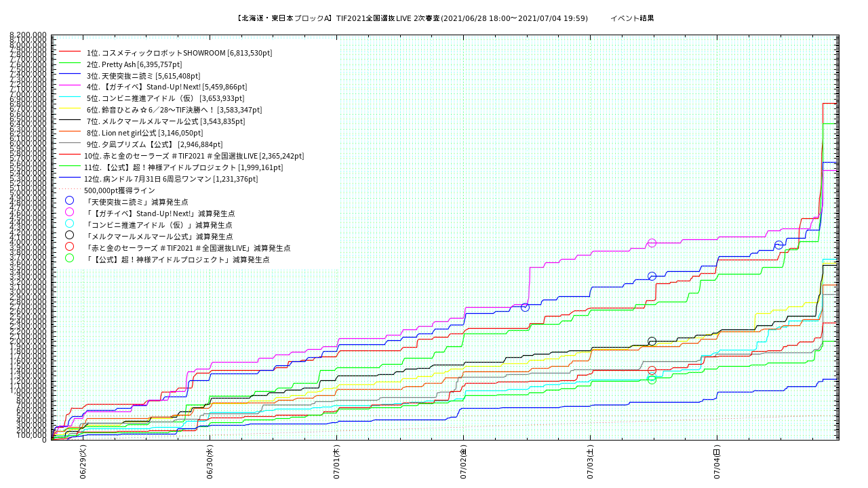Click the 07/04(日) date label on the x-axis
The height and width of the screenshot is (488, 868).
[717, 462]
